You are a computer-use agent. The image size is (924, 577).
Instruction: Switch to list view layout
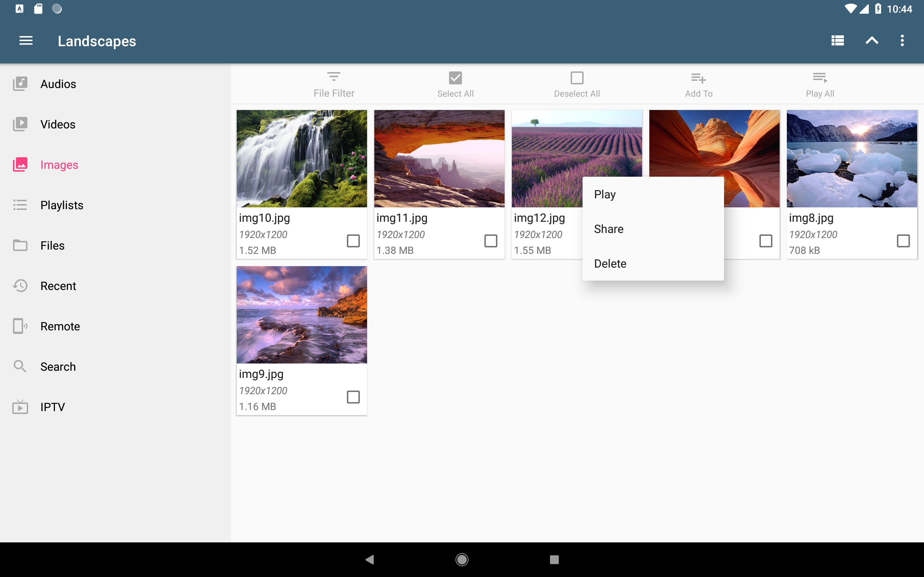pyautogui.click(x=837, y=40)
